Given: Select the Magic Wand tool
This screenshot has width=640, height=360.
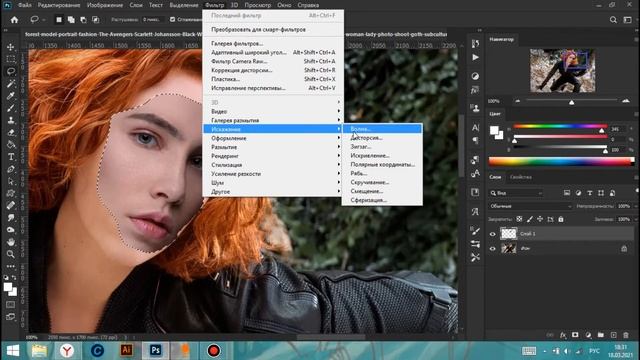Looking at the screenshot, I should coord(11,84).
